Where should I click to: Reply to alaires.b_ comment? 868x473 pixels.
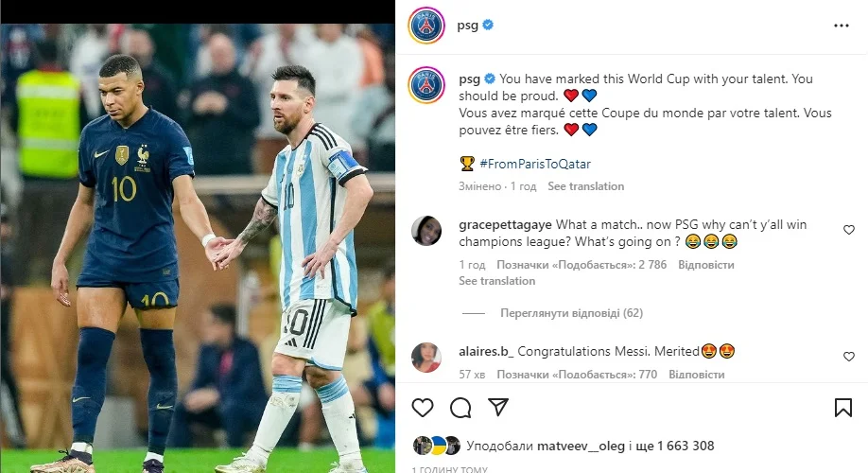[x=697, y=375]
